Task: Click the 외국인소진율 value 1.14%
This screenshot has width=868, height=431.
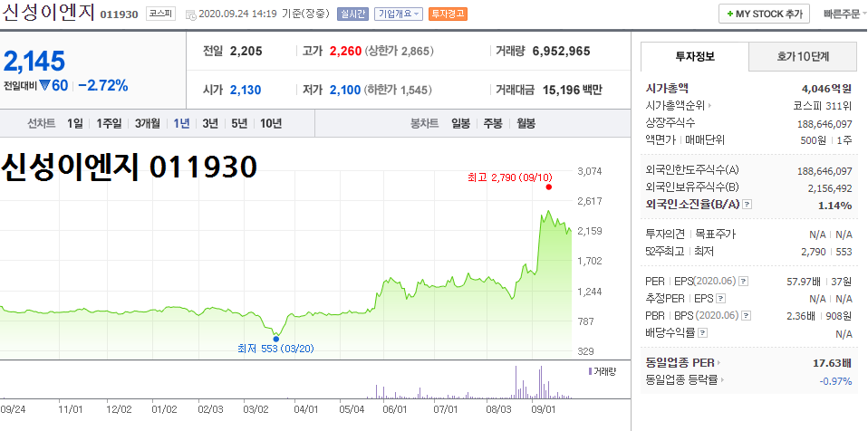Action: (834, 206)
